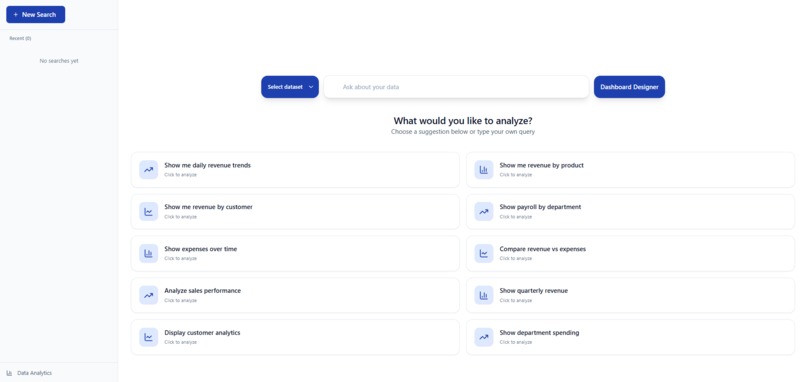Run 'Show quarterly revenue' suggestion
The width and height of the screenshot is (806, 382).
pyautogui.click(x=630, y=296)
